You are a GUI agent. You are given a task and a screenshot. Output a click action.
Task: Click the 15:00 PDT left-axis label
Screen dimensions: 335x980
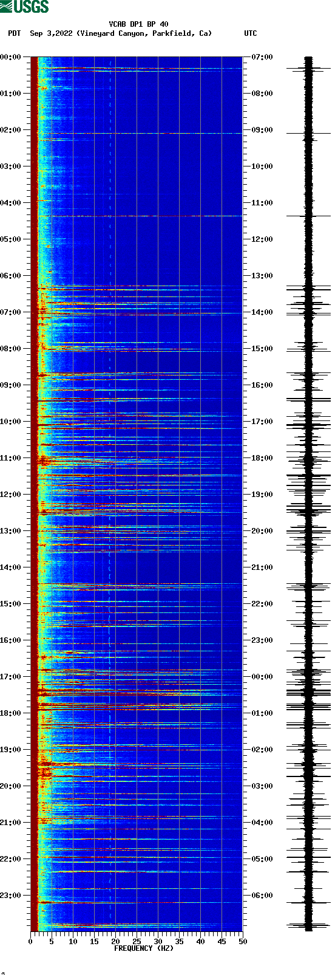click(x=11, y=604)
